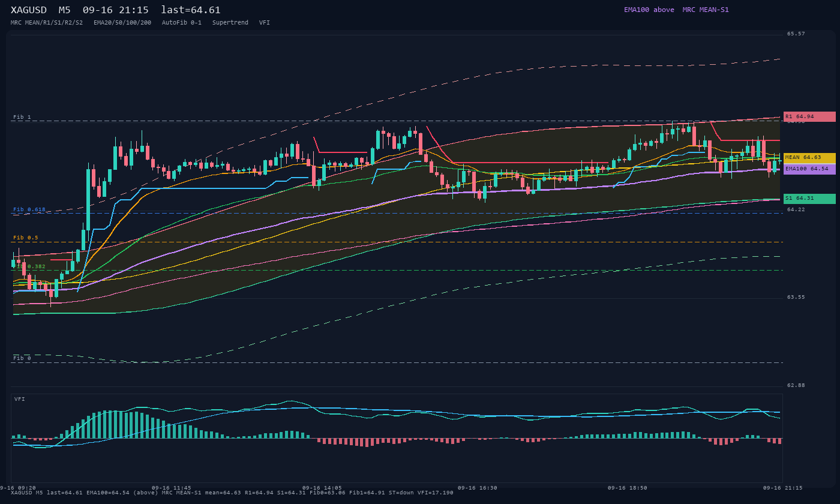Screen dimensions: 840x504
Task: Select the Fib 0 level label
Action: click(22, 358)
